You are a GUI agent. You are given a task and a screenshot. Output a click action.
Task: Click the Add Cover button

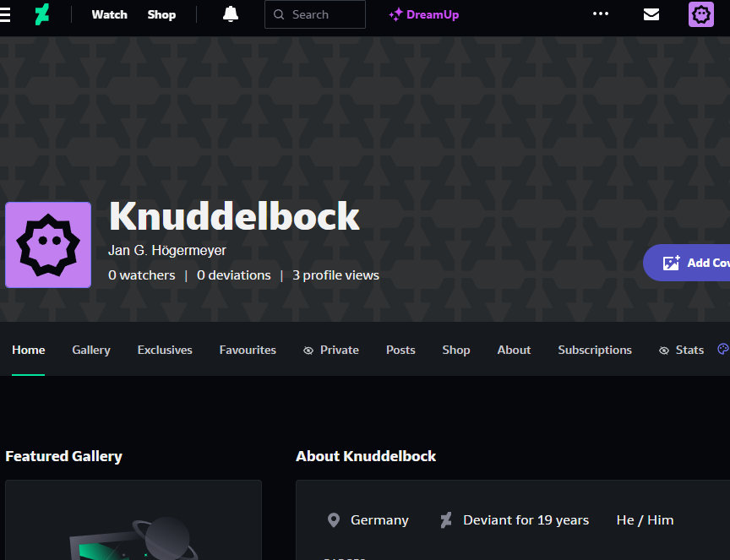(x=687, y=263)
